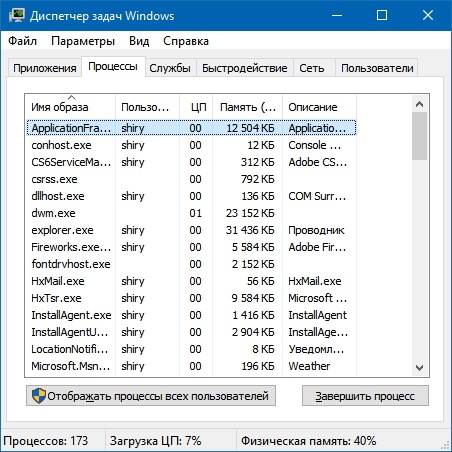Switch to the Сеть tab

pos(312,68)
